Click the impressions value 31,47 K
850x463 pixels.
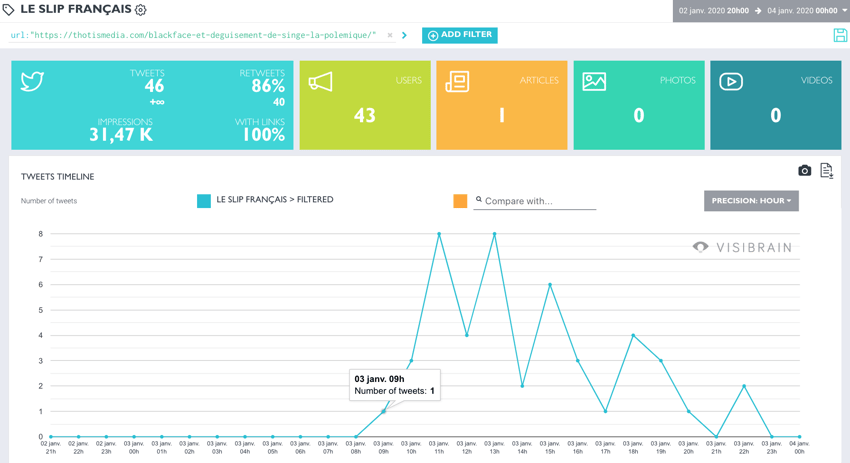[121, 134]
